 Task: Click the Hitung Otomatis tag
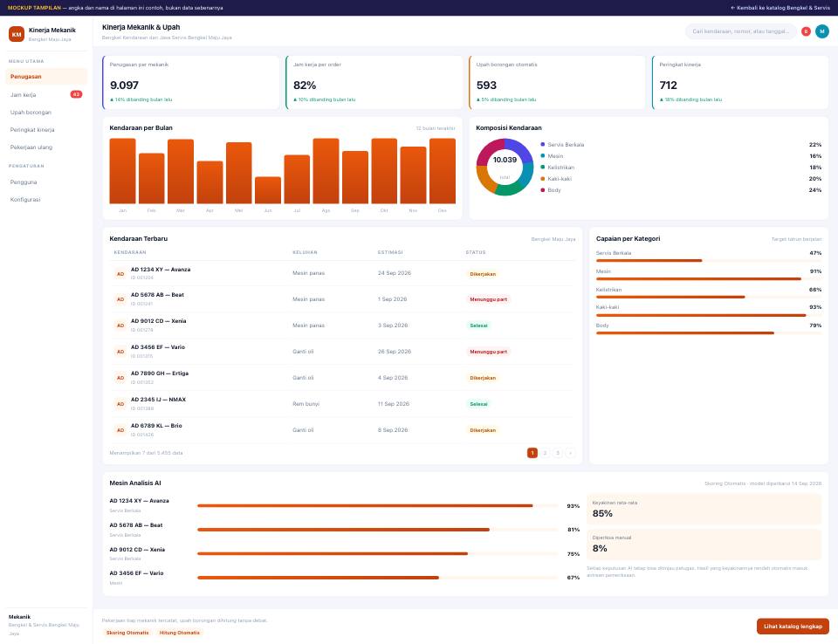(x=180, y=633)
